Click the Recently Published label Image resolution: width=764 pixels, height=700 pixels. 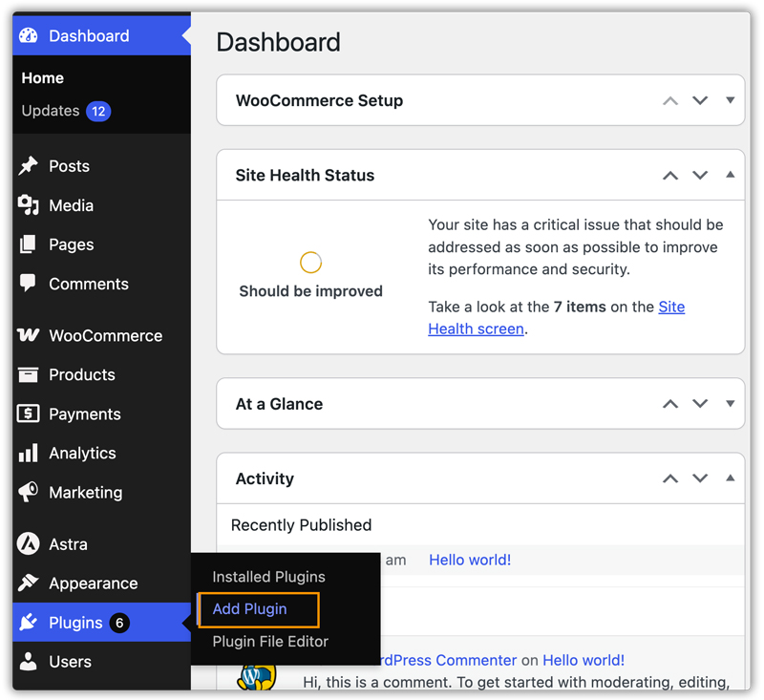[x=301, y=524]
